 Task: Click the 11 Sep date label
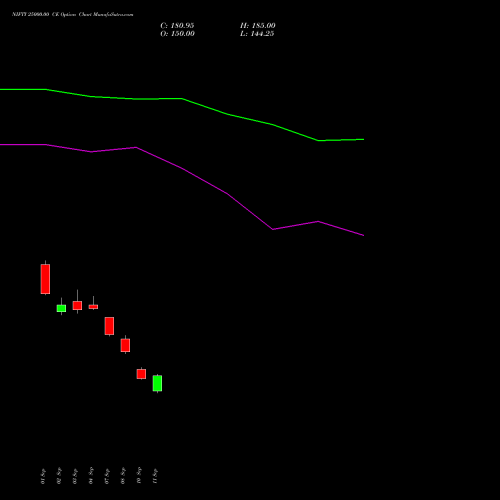click(x=155, y=476)
